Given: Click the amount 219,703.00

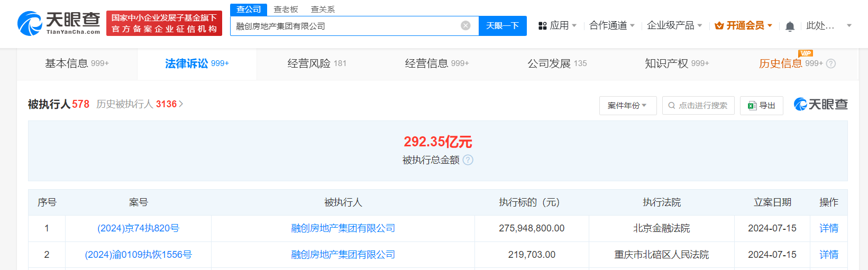Looking at the screenshot, I should tap(532, 255).
